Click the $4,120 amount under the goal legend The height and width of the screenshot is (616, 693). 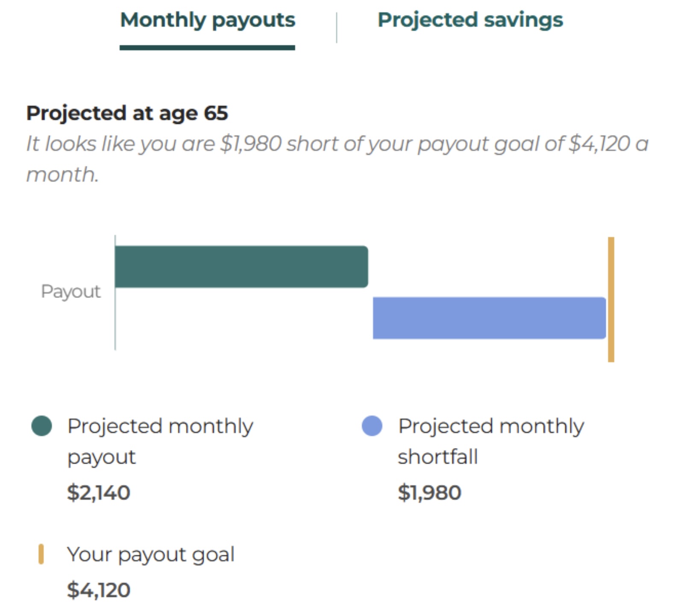[99, 590]
